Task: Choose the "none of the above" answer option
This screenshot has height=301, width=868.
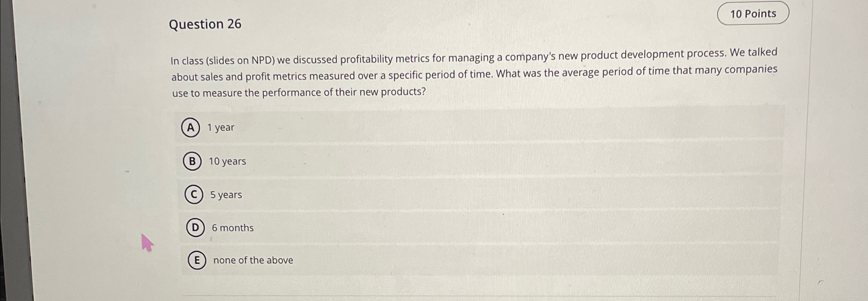Action: point(253,260)
